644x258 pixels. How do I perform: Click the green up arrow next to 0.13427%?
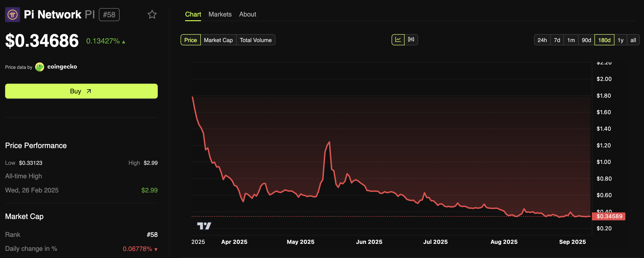click(x=124, y=41)
